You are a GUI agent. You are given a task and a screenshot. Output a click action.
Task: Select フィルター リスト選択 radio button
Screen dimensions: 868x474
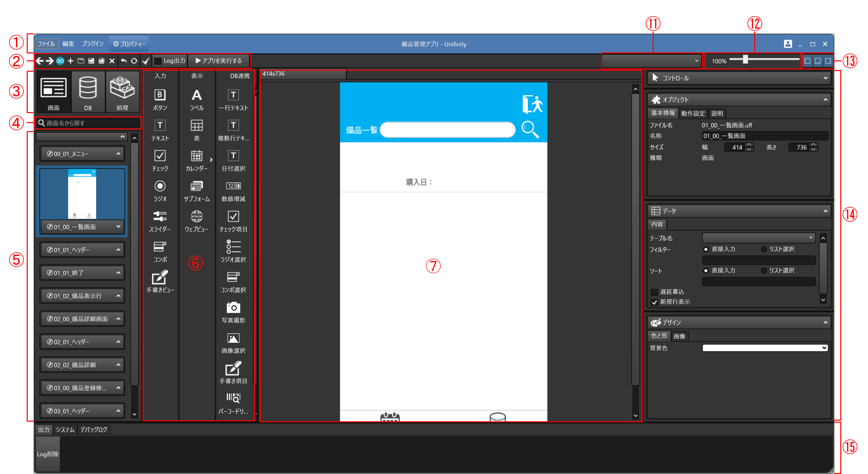764,249
